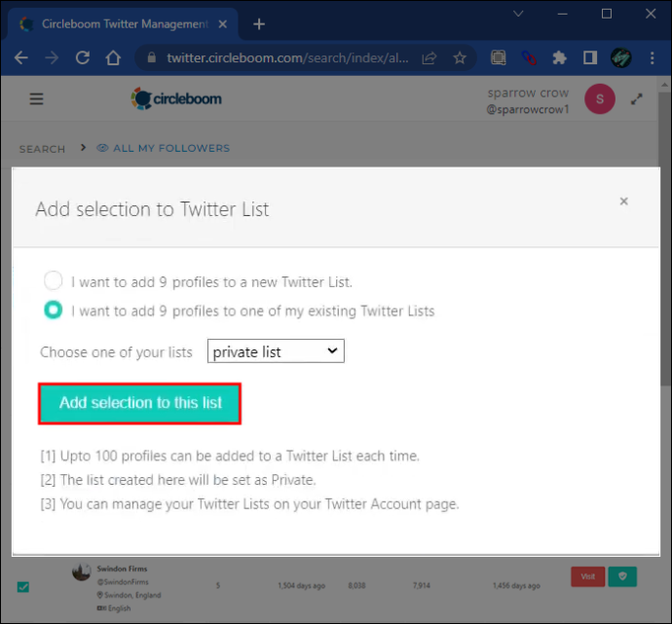Click the Swindon Firms profile picture
Screen dimensions: 672x624
tap(82, 571)
